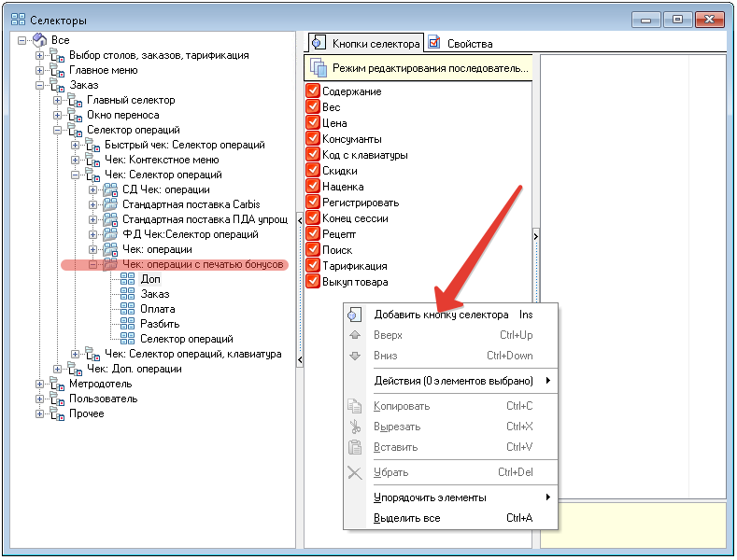Select the Селектор операций leaf item

pyautogui.click(x=187, y=339)
